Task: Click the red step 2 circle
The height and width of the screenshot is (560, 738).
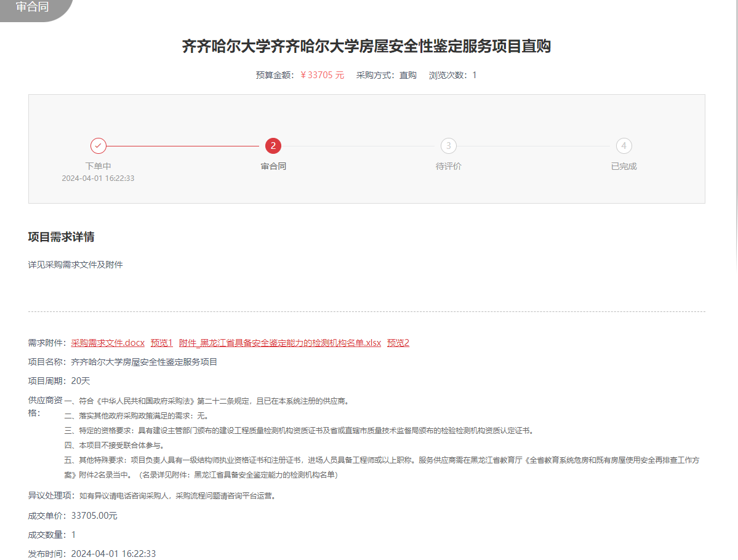Action: (273, 146)
